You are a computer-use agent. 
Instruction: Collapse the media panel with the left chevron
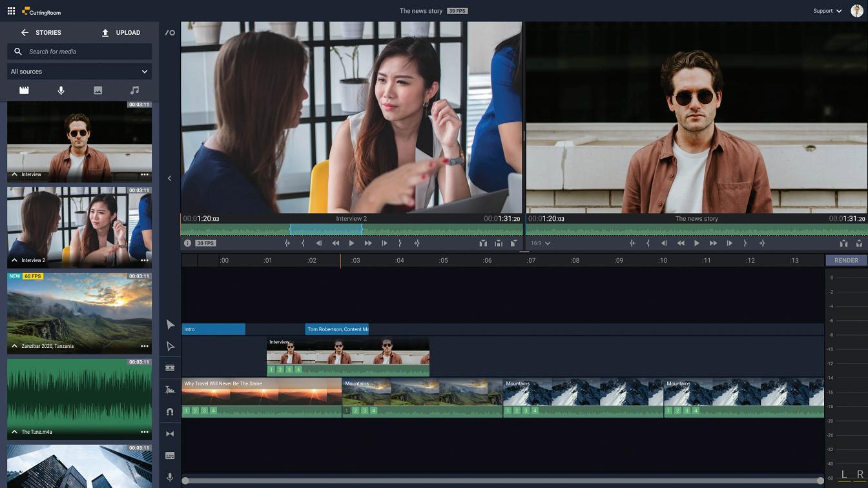170,178
